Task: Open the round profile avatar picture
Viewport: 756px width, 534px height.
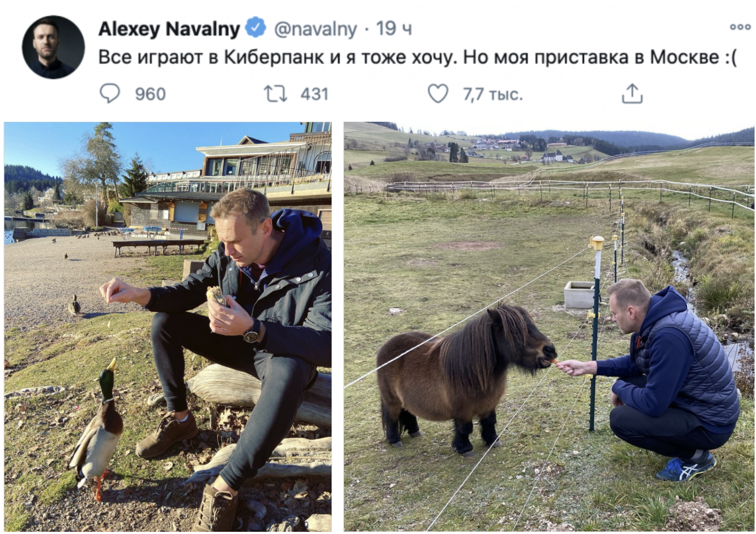Action: click(53, 47)
